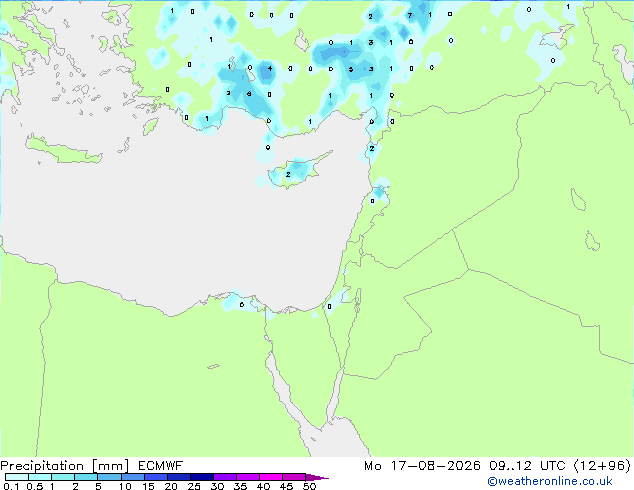Viewport: 634px width, 490px height.
Task: Click the legend scale label '0.1'
Action: click(x=11, y=486)
